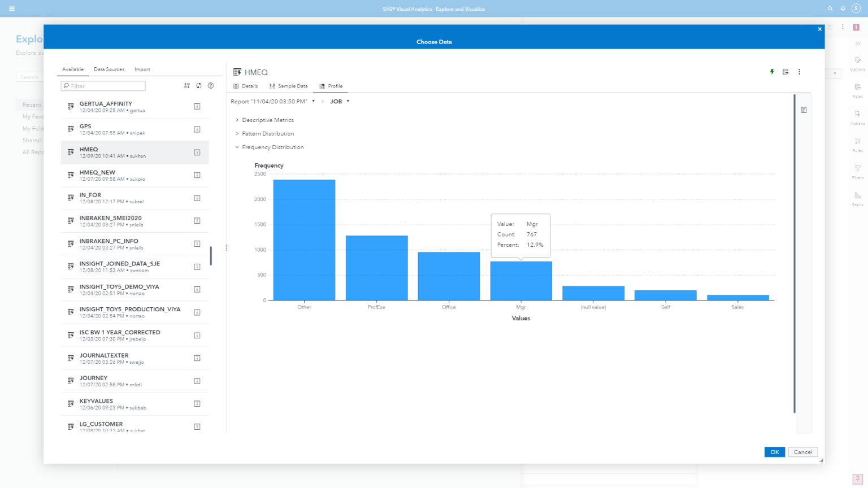Open the report summary icon right of chart
868x488 pixels.
804,110
